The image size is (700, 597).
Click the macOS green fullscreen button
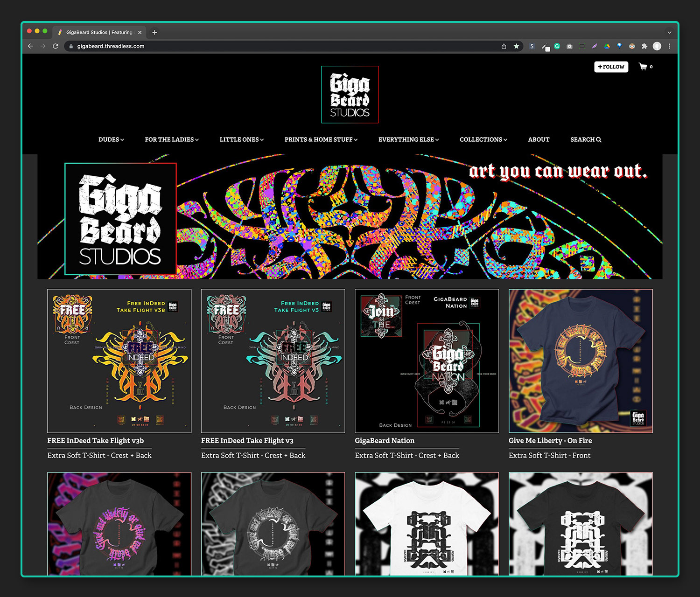(x=45, y=31)
